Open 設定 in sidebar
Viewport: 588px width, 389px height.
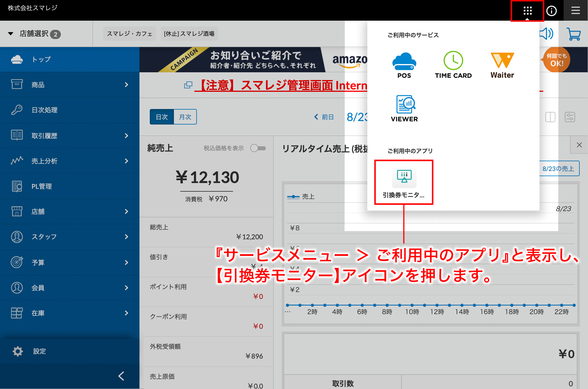[x=70, y=351]
